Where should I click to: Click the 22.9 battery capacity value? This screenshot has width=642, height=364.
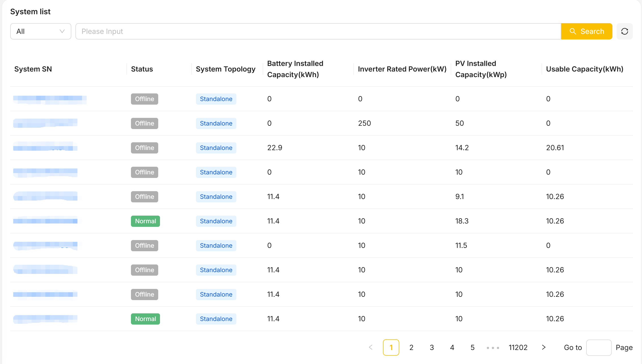pyautogui.click(x=275, y=148)
